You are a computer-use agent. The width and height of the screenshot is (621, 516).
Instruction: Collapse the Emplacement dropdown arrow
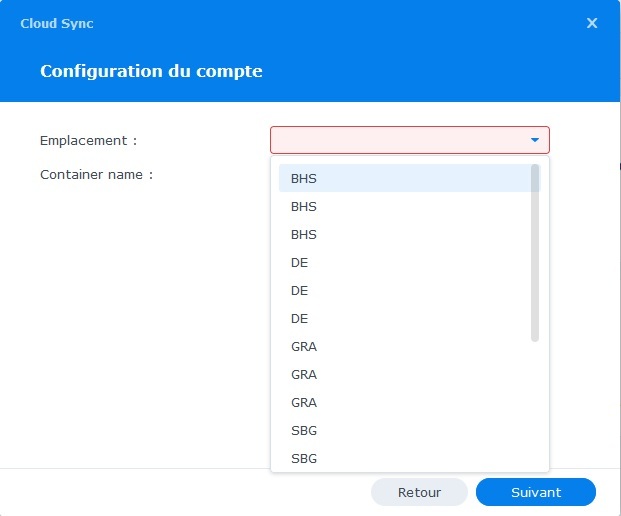[x=535, y=140]
